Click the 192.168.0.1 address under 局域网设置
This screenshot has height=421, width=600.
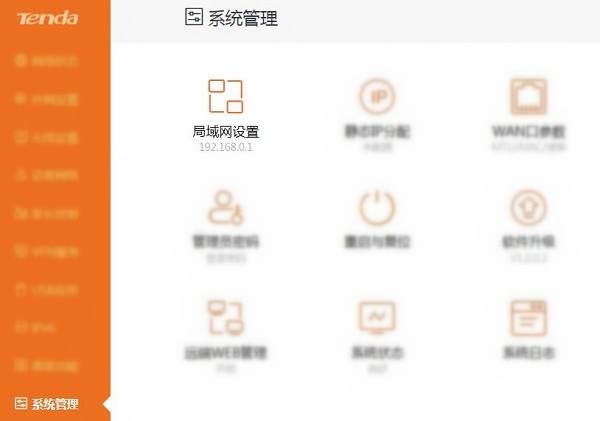click(x=226, y=147)
